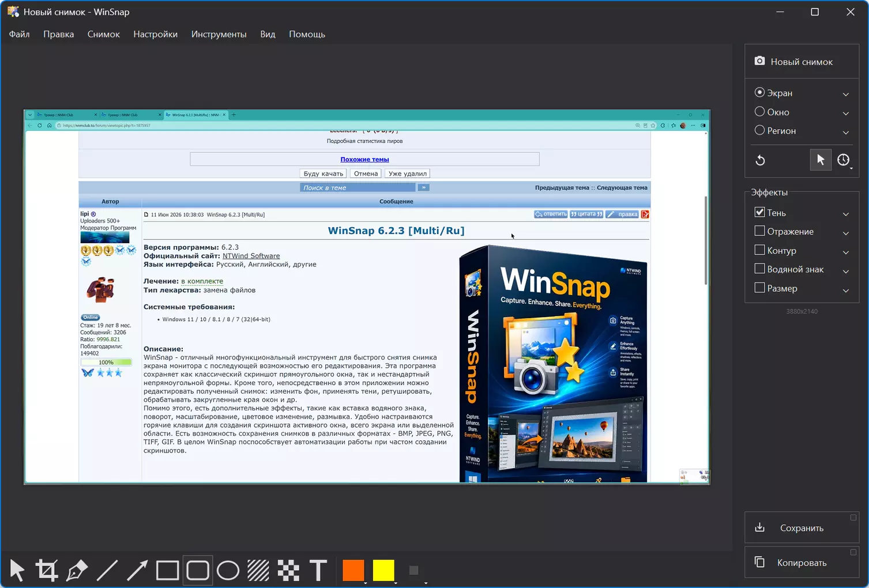The image size is (869, 588).
Task: Expand the Окно options chevron
Action: 846,114
